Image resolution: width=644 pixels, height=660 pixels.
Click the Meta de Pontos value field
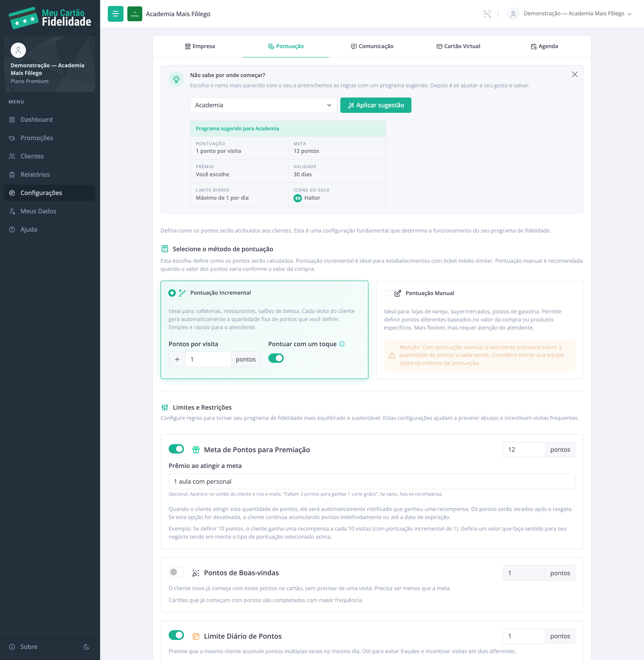(524, 450)
